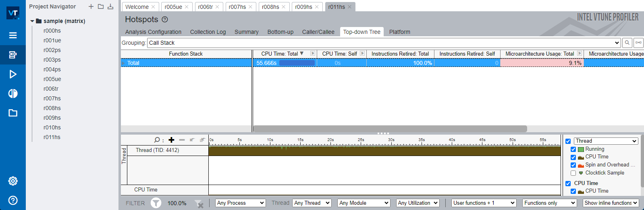Open the Call Stack grouping dropdown

tap(384, 43)
